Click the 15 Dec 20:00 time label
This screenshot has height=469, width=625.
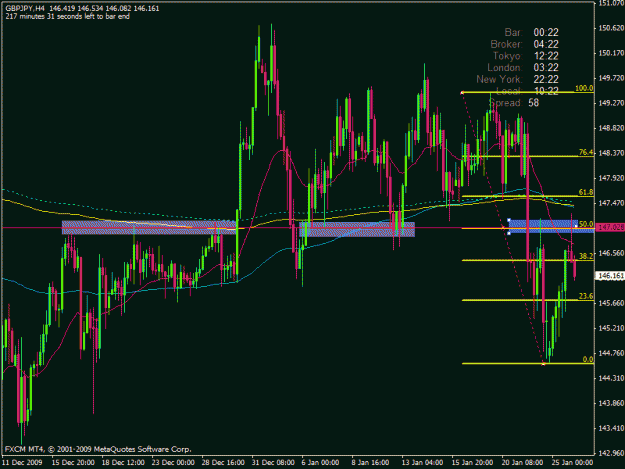[x=73, y=463]
